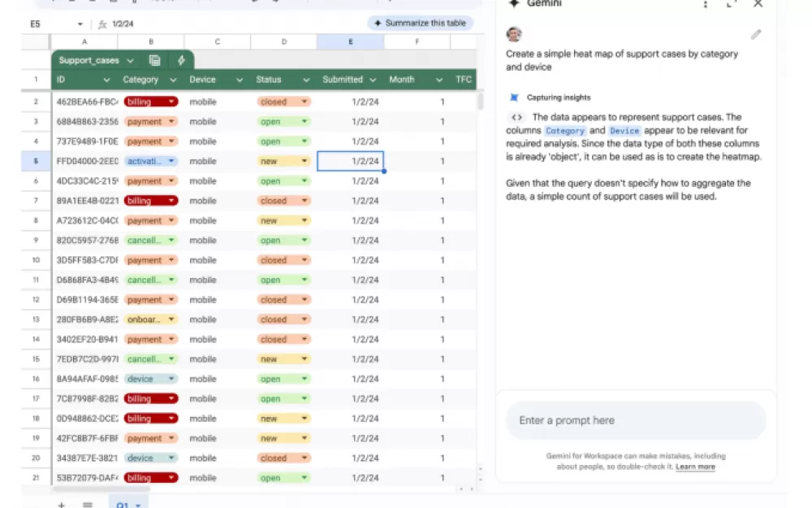Click the Capturing insights sparkle icon
812x508 pixels.
click(x=514, y=98)
